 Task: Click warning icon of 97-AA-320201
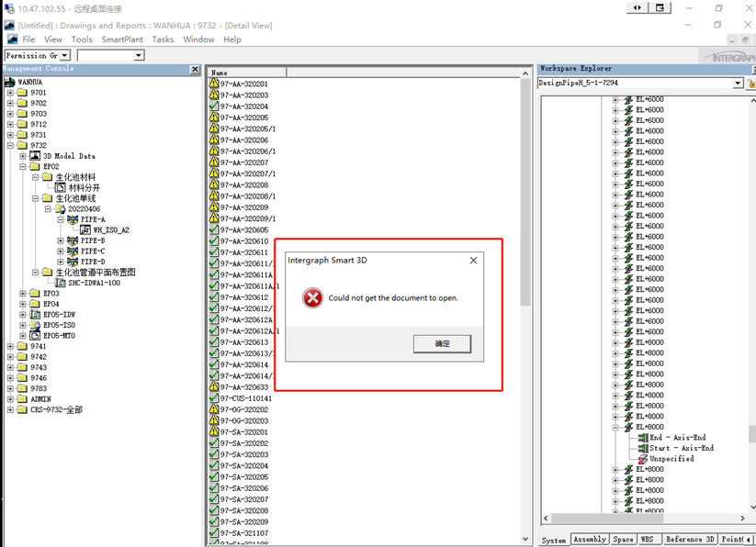point(214,83)
